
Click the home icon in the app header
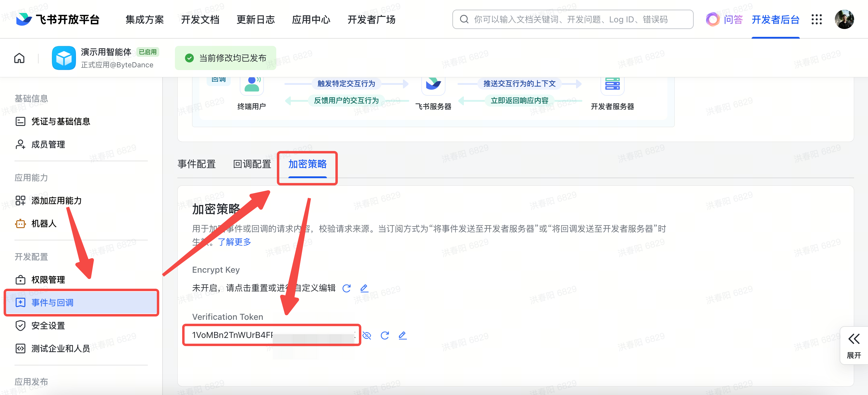click(19, 58)
